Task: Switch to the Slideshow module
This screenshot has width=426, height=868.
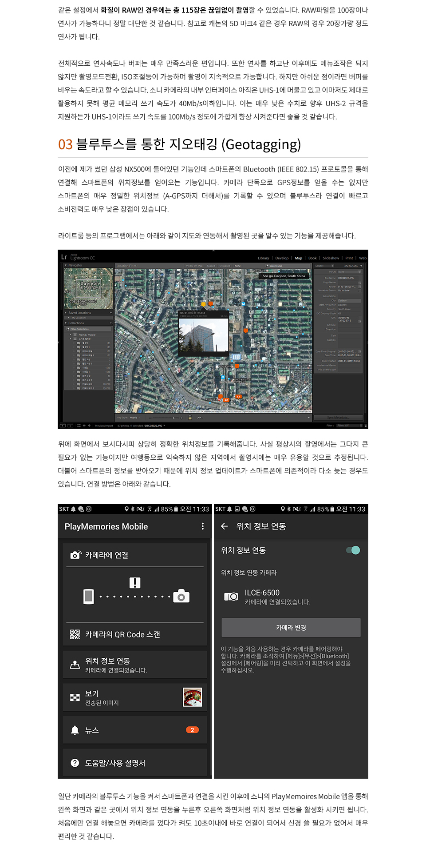Action: coord(331,258)
